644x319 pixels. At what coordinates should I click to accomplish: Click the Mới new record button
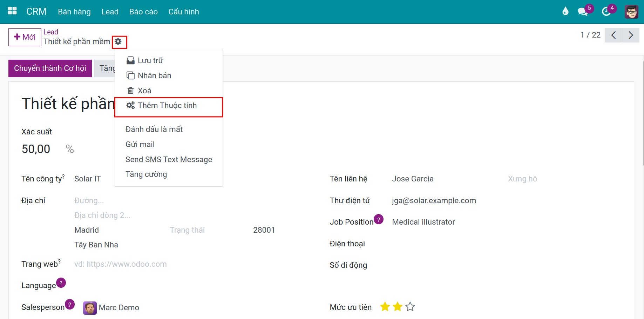[25, 37]
